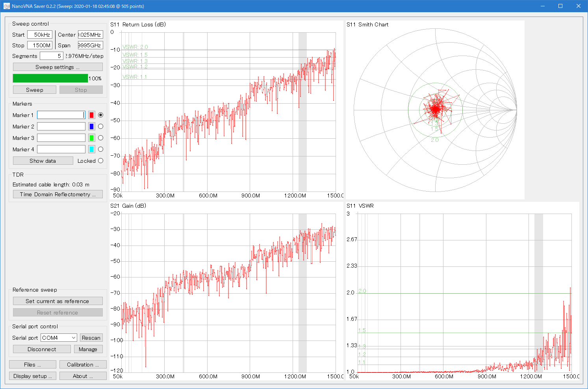Select the Marker 2 radio button
Image resolution: width=588 pixels, height=389 pixels.
[x=101, y=127]
